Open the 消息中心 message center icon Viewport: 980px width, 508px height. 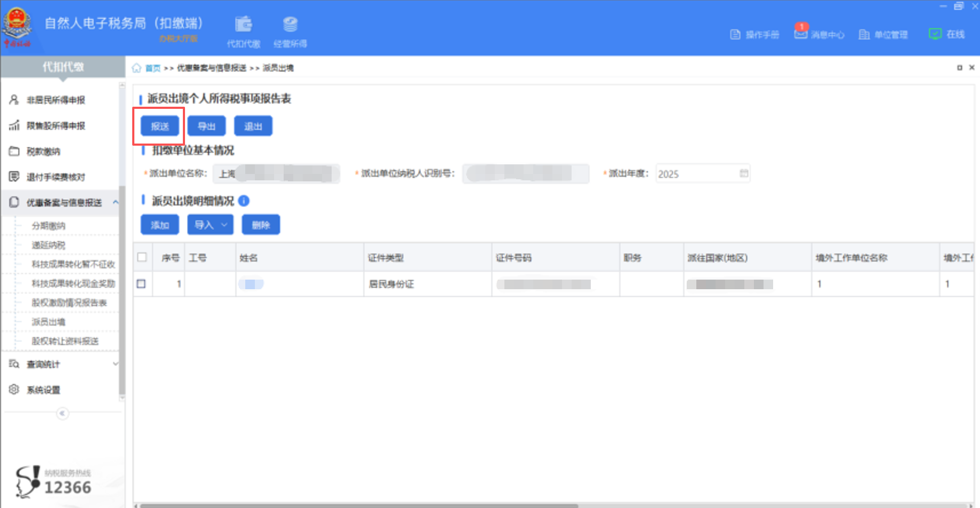[801, 34]
